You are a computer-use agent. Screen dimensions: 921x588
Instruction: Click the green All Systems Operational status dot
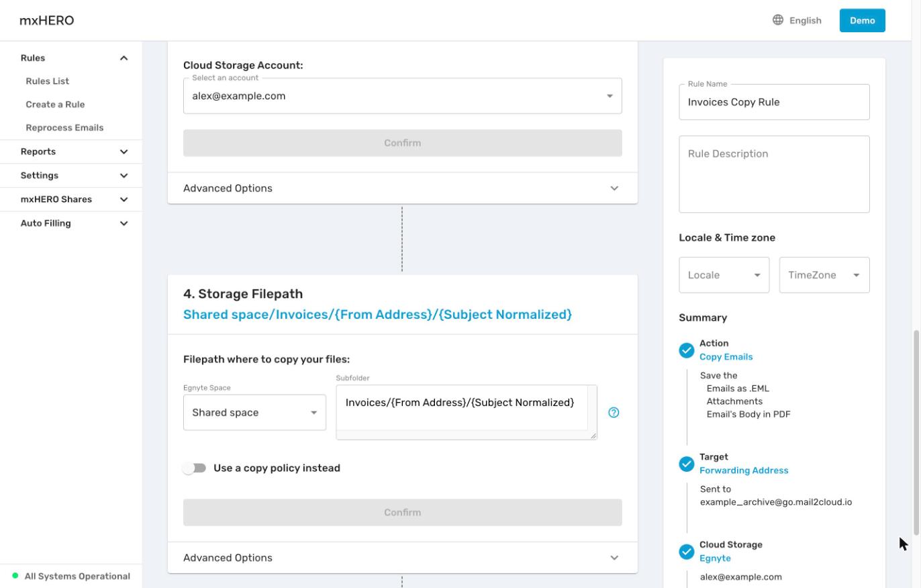tap(15, 576)
